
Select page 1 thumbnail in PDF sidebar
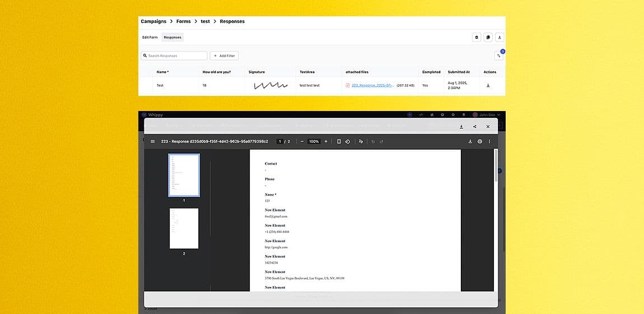[x=184, y=175]
